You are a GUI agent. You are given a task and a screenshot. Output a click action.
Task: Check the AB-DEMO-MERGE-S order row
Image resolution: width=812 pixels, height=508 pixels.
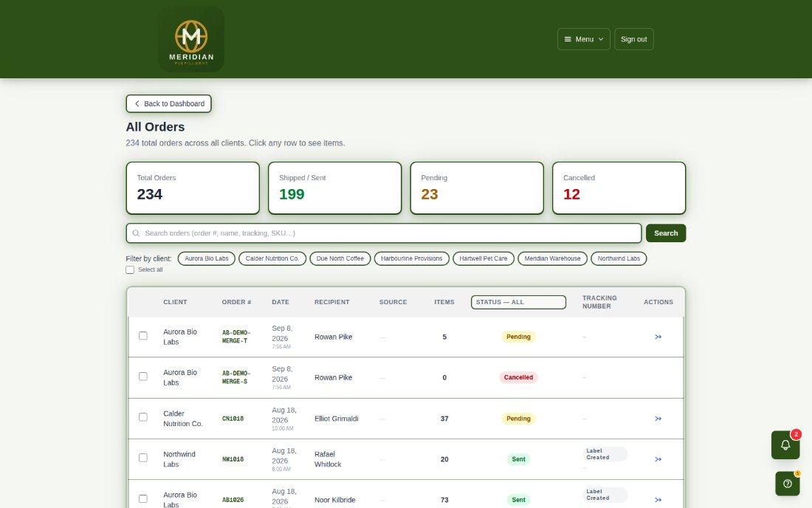(x=143, y=377)
